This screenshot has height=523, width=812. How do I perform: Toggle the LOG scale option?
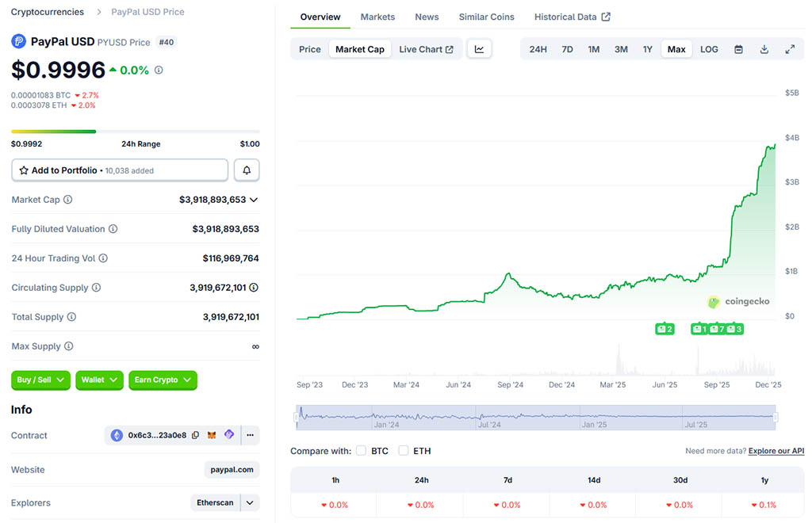(x=709, y=49)
